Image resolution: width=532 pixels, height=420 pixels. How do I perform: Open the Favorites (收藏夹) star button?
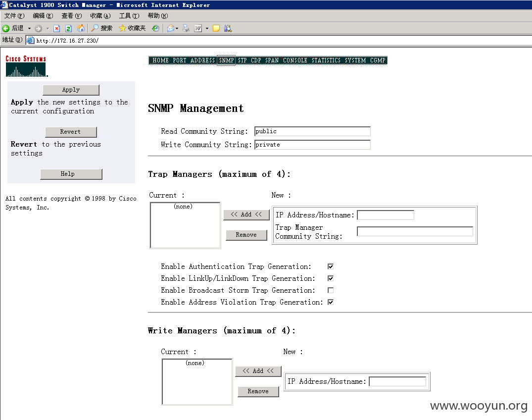tap(132, 28)
